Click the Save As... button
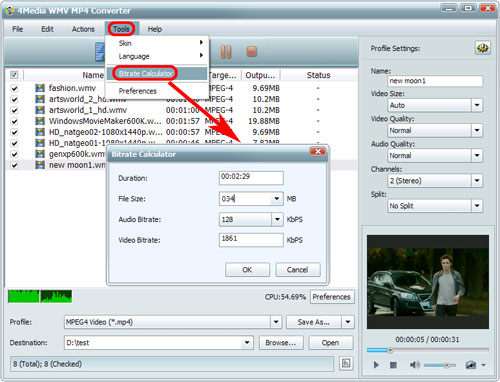 (x=314, y=322)
